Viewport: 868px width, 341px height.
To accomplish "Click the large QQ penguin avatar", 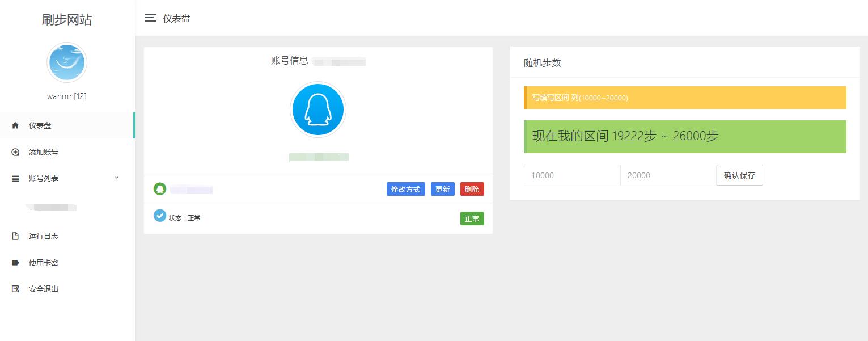I will click(x=317, y=110).
